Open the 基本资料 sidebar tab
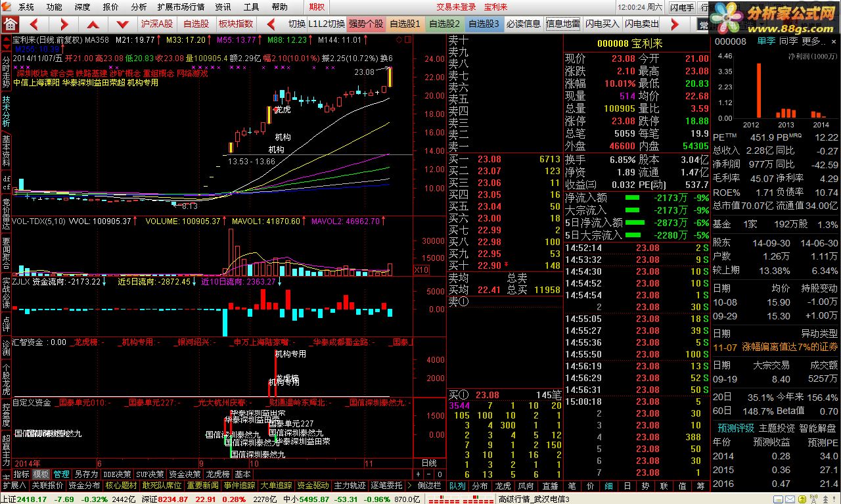Screen dimensions: 841x504 (6, 151)
